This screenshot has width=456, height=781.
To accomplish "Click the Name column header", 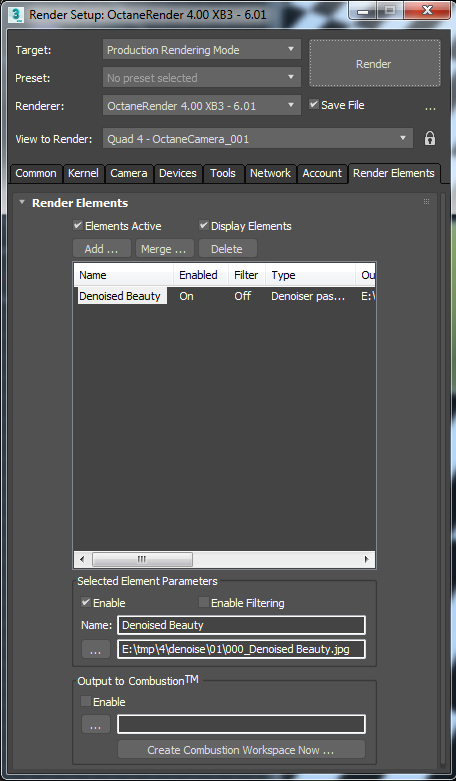I will pyautogui.click(x=123, y=275).
